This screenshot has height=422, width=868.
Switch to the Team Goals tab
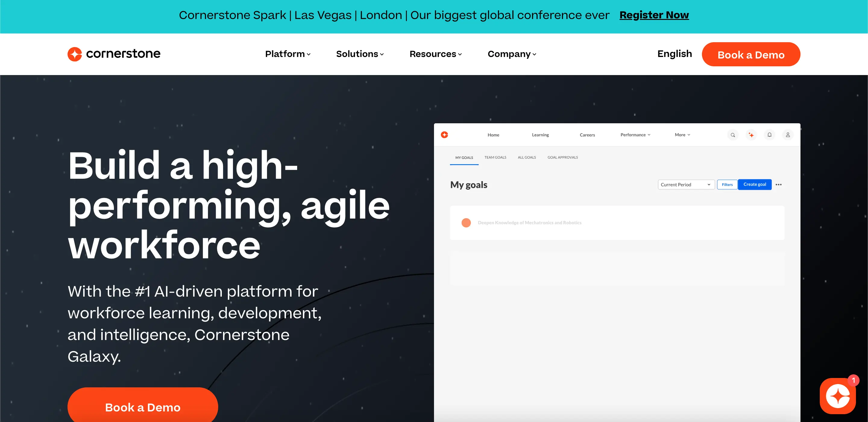pos(495,157)
